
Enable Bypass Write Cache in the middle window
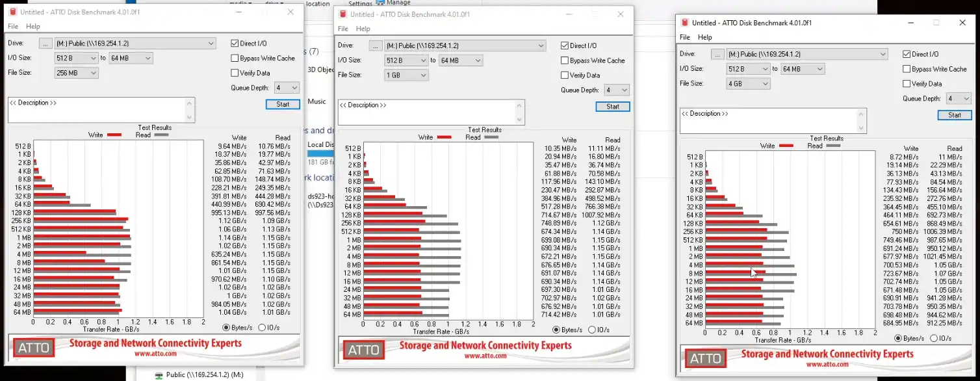coord(565,60)
